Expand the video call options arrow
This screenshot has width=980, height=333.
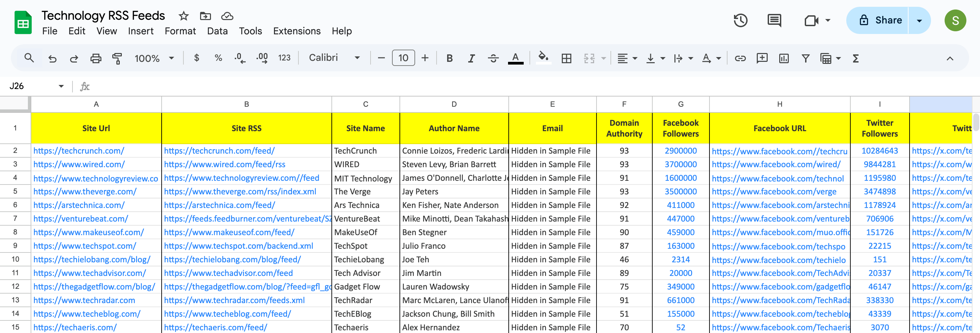pos(828,20)
